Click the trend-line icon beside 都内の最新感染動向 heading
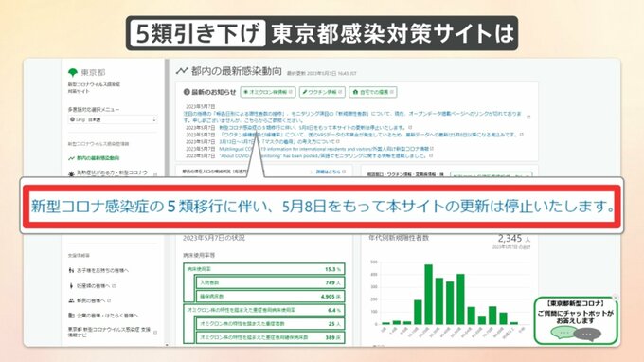 182,71
